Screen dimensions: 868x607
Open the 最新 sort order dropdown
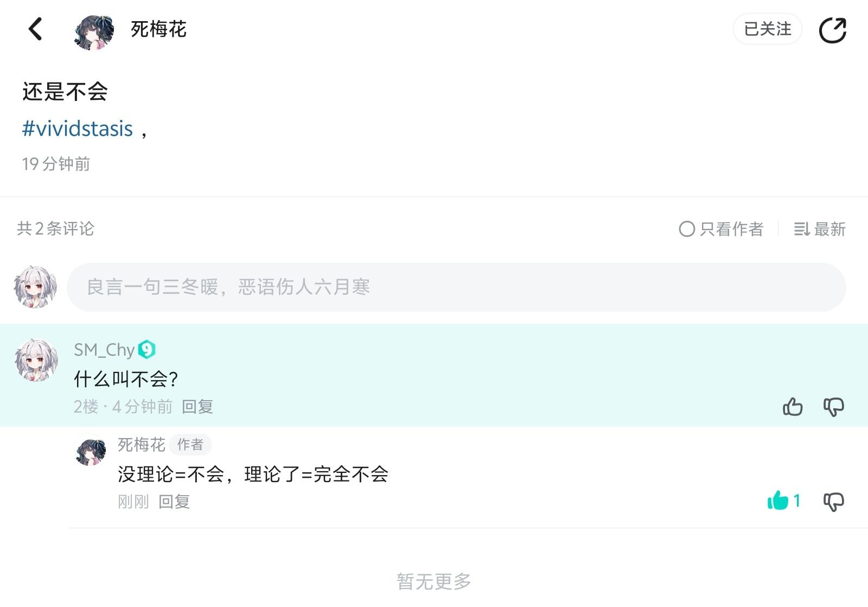820,229
